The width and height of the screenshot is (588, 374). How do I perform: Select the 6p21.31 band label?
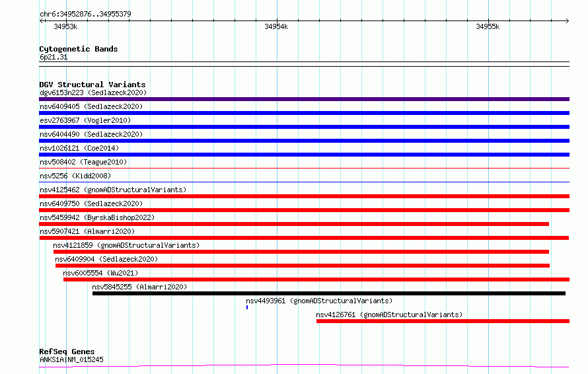(54, 57)
